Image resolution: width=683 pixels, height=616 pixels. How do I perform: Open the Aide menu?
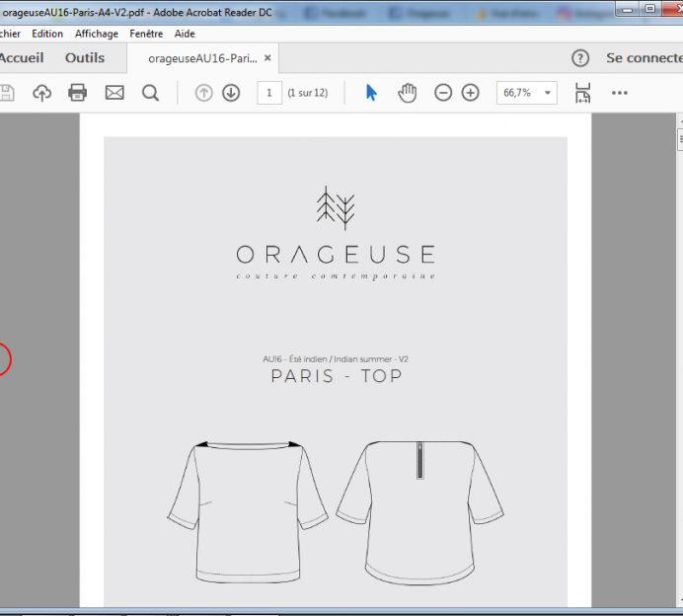[185, 34]
